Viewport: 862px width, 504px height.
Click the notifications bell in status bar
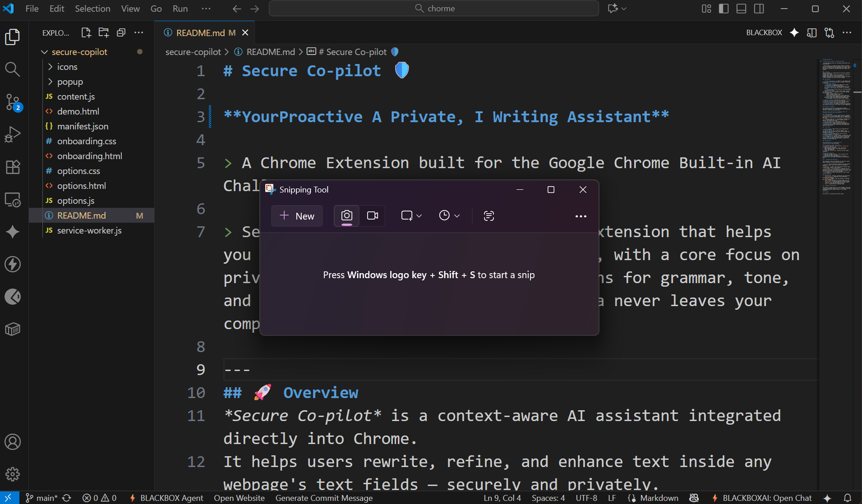coord(848,498)
